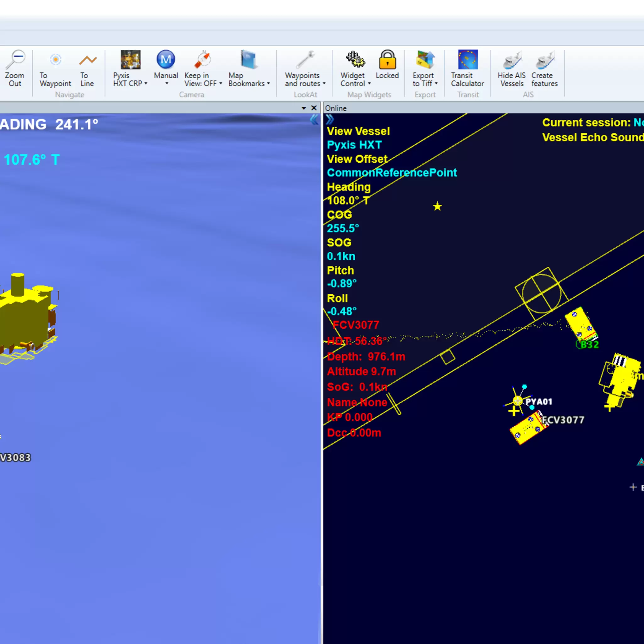Expand the Pyxis HXT CRP dropdown arrow
Screen dimensions: 644x644
pyautogui.click(x=146, y=83)
